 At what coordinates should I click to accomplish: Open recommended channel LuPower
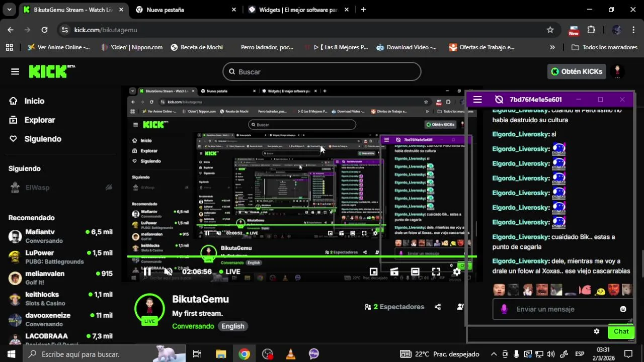[x=60, y=257]
